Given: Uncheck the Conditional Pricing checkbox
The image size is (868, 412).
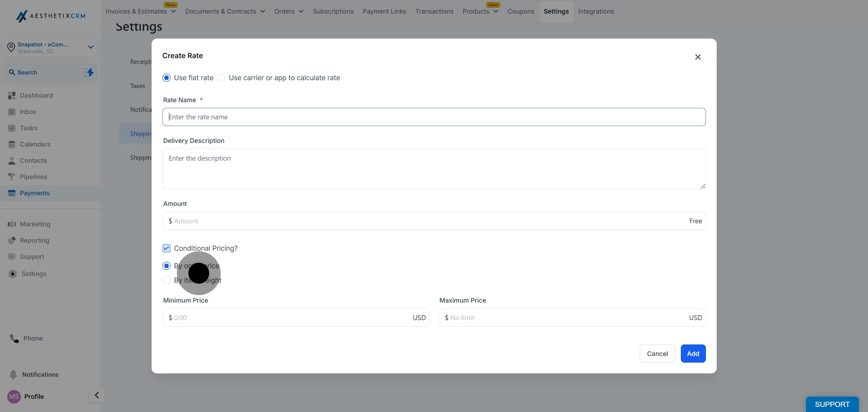Looking at the screenshot, I should point(166,248).
